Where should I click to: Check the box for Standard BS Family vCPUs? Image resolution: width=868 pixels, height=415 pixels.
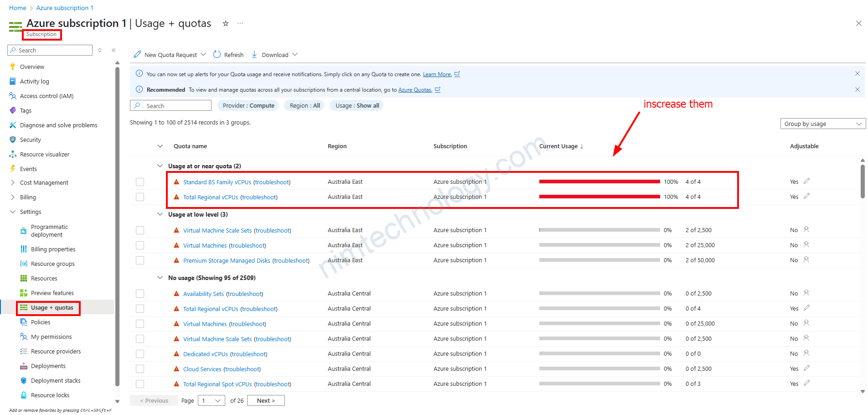(x=140, y=182)
